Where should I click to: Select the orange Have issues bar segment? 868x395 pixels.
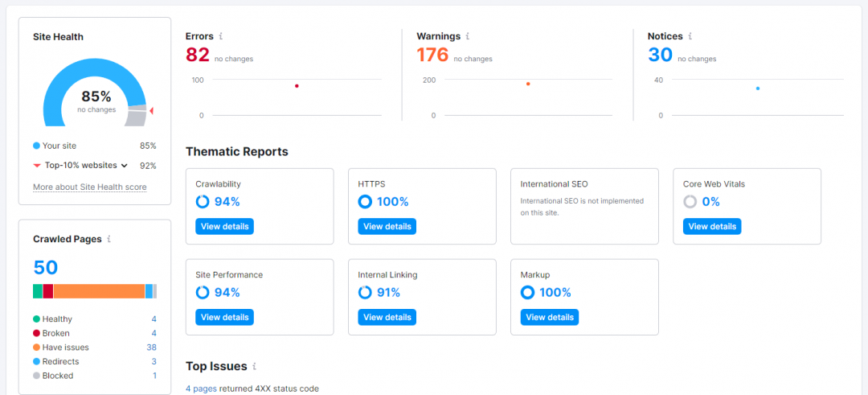pyautogui.click(x=99, y=291)
